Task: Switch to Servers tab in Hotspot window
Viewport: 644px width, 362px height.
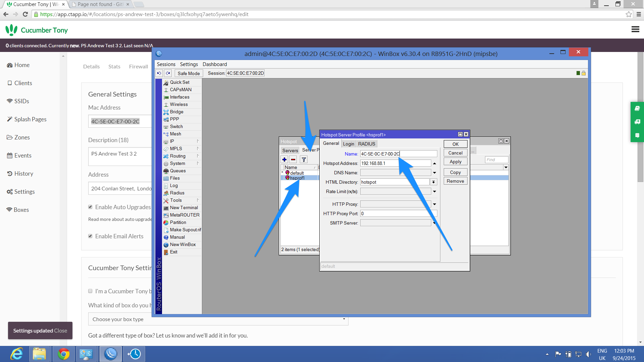Action: (x=290, y=150)
